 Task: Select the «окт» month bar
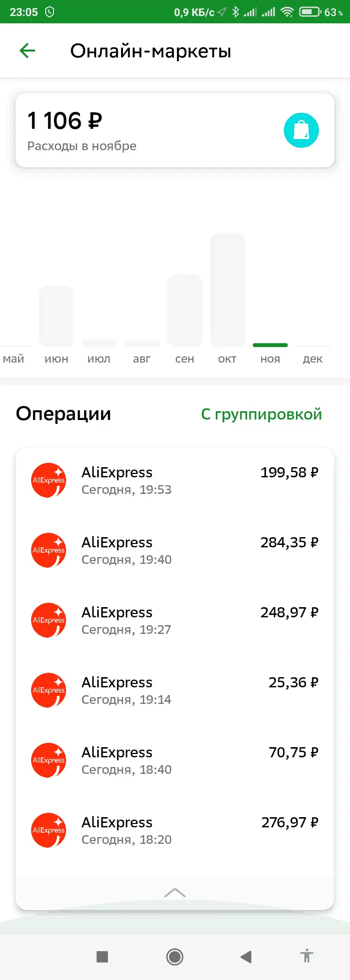[x=227, y=290]
